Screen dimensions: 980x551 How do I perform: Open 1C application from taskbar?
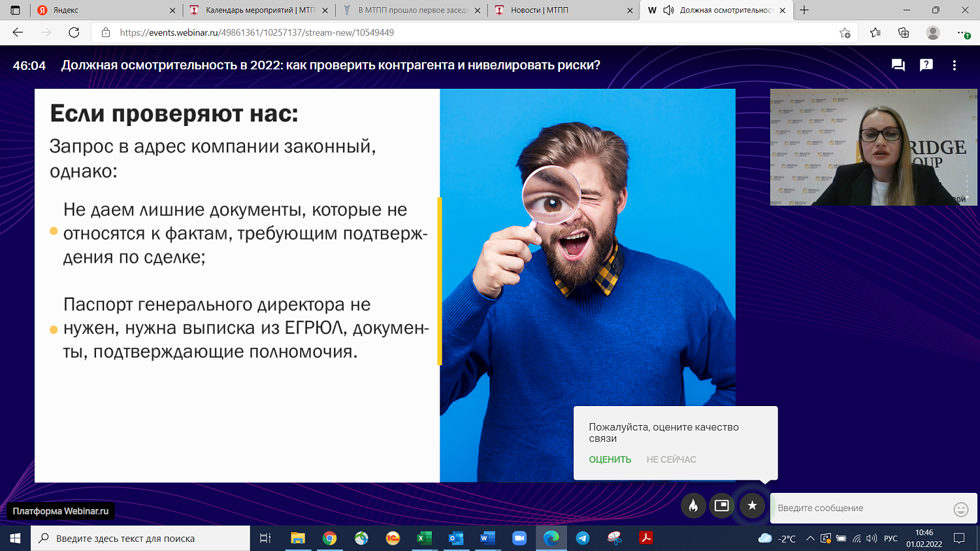(393, 539)
